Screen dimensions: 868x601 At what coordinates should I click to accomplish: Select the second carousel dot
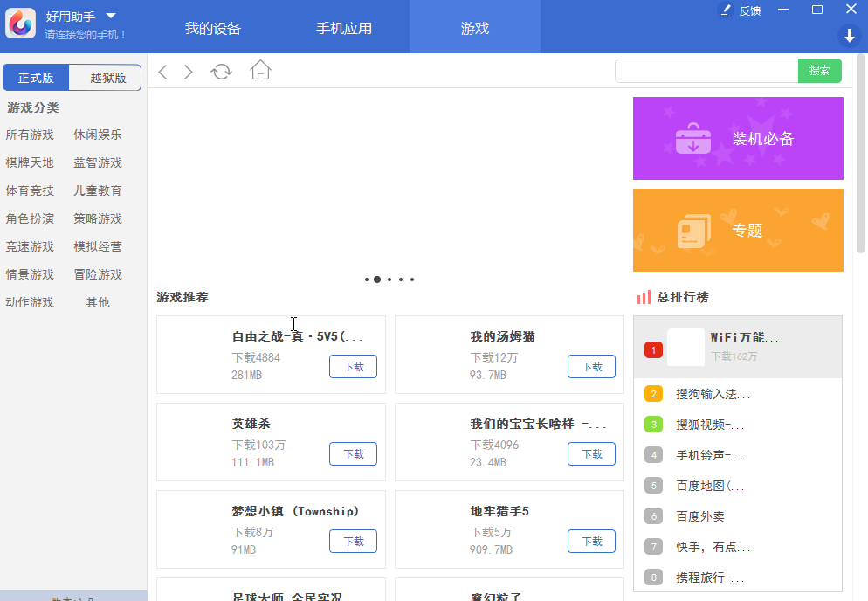coord(377,280)
